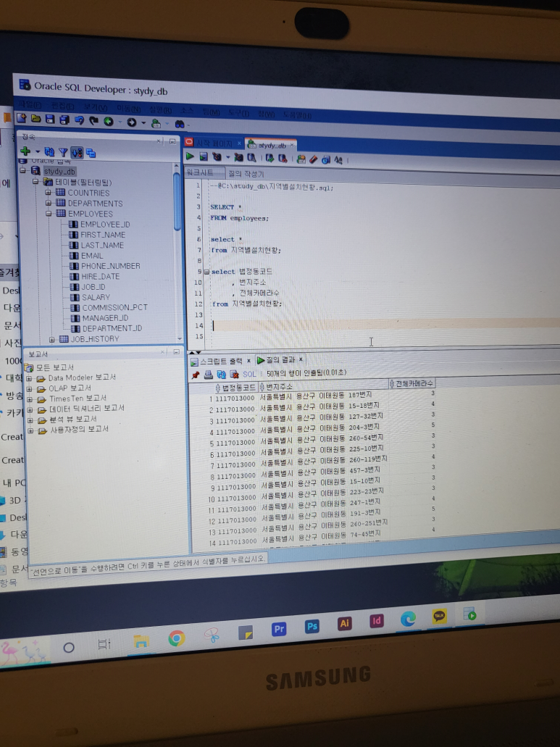The image size is (560, 747).
Task: Click the print icon in query result toolbar
Action: (208, 375)
